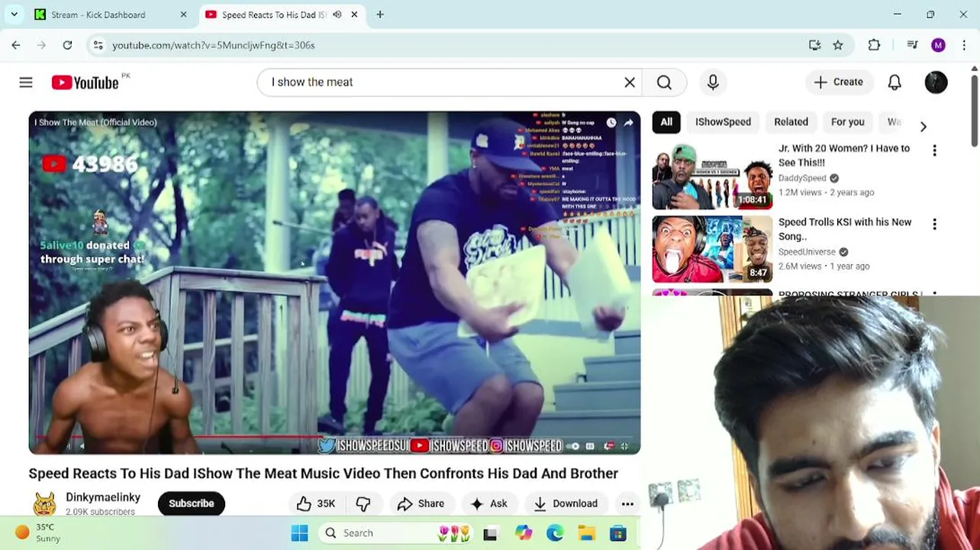The width and height of the screenshot is (980, 550).
Task: Open more actions ellipsis below video
Action: pyautogui.click(x=627, y=503)
